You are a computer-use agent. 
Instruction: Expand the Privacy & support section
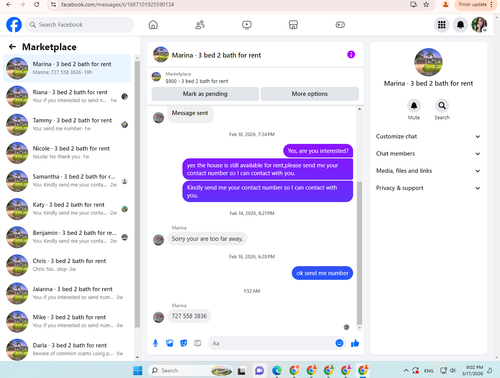coord(428,188)
